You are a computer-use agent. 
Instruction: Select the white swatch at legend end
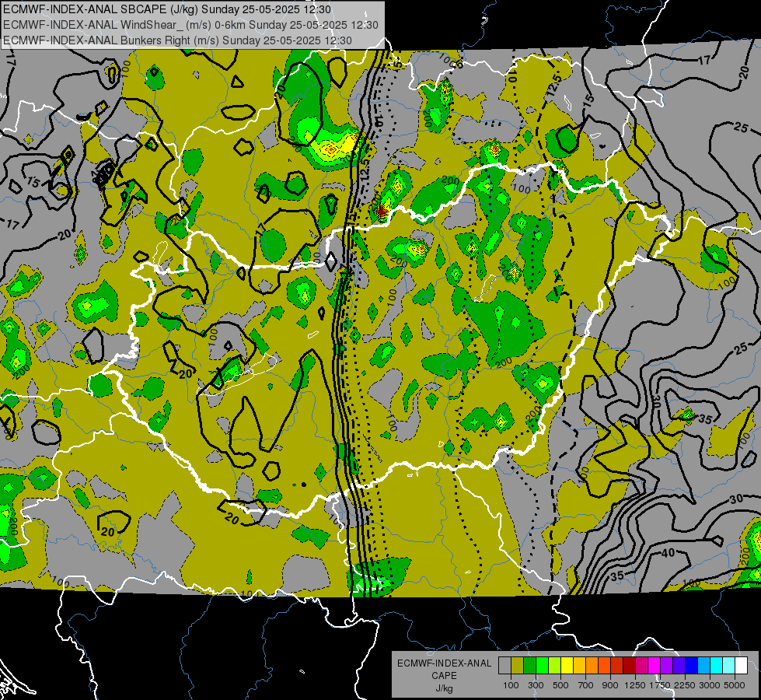click(741, 665)
